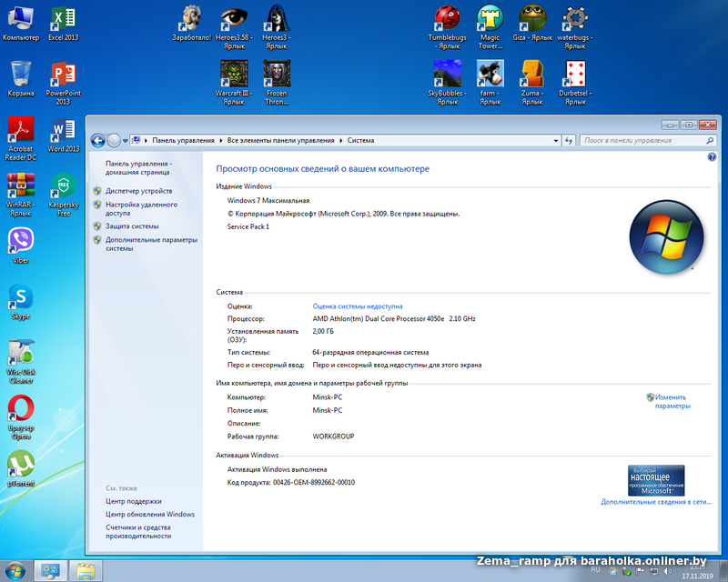728x582 pixels.
Task: Select the Skype desktop shortcut
Action: (x=21, y=302)
